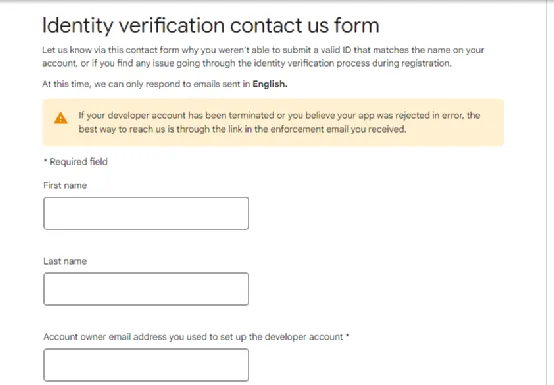Click the 'First name' field label

[65, 185]
